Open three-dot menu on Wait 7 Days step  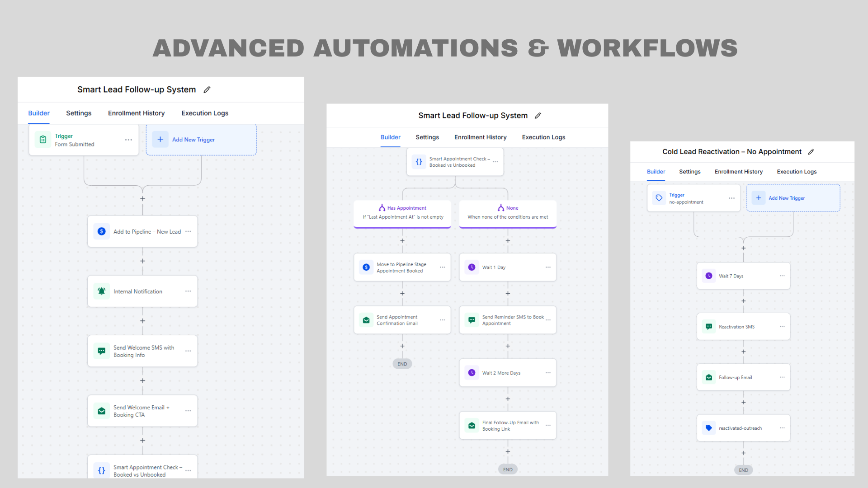(x=782, y=276)
